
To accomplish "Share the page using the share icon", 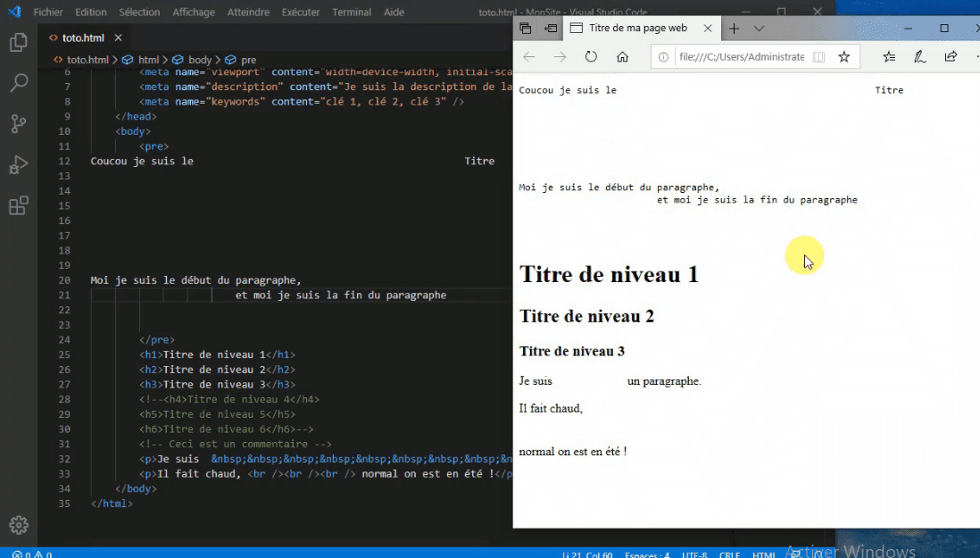I will click(951, 56).
